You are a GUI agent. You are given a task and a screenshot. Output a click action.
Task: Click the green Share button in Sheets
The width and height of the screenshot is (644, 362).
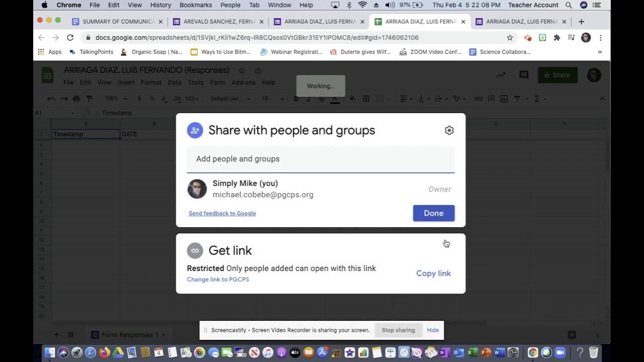click(x=557, y=75)
